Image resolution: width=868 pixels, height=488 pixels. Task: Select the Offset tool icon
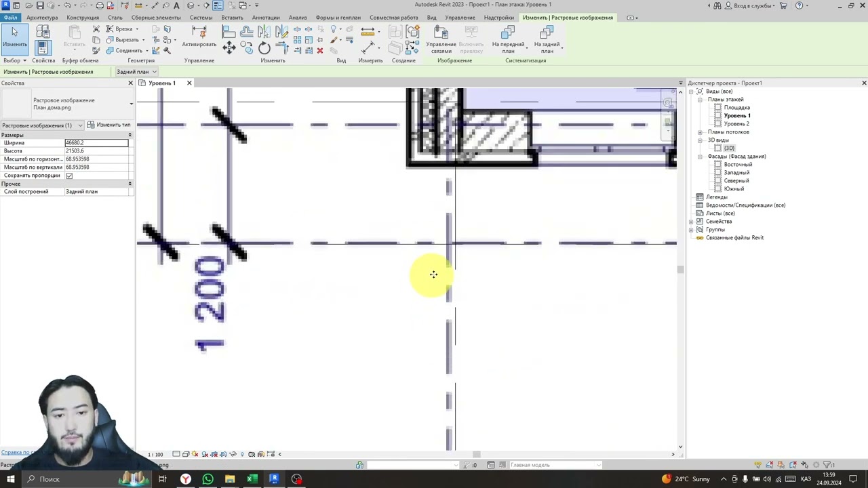pos(247,31)
